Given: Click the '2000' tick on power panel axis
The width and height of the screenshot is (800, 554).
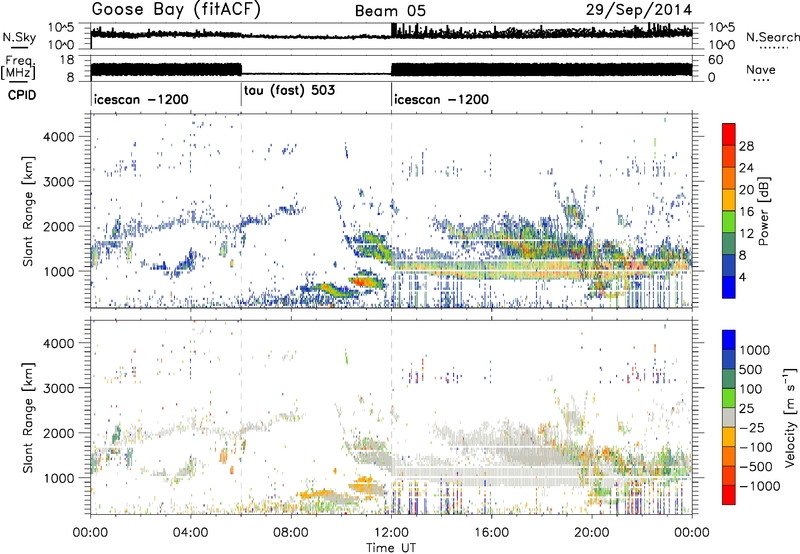Looking at the screenshot, I should [58, 226].
